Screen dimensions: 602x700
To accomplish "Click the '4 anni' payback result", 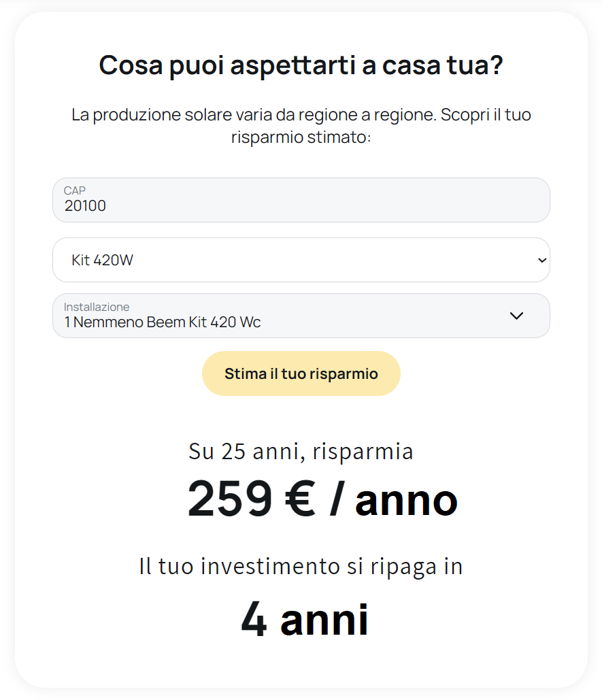I will point(305,620).
